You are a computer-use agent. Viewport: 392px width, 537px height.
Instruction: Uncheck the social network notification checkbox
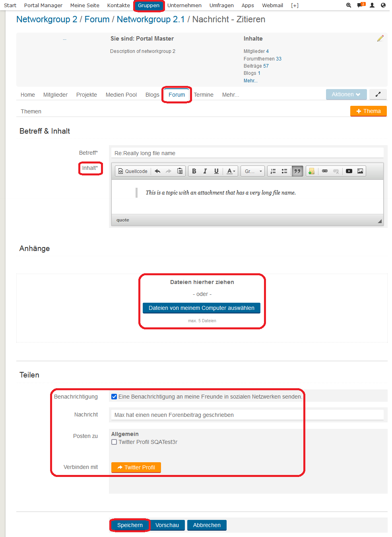pos(114,397)
